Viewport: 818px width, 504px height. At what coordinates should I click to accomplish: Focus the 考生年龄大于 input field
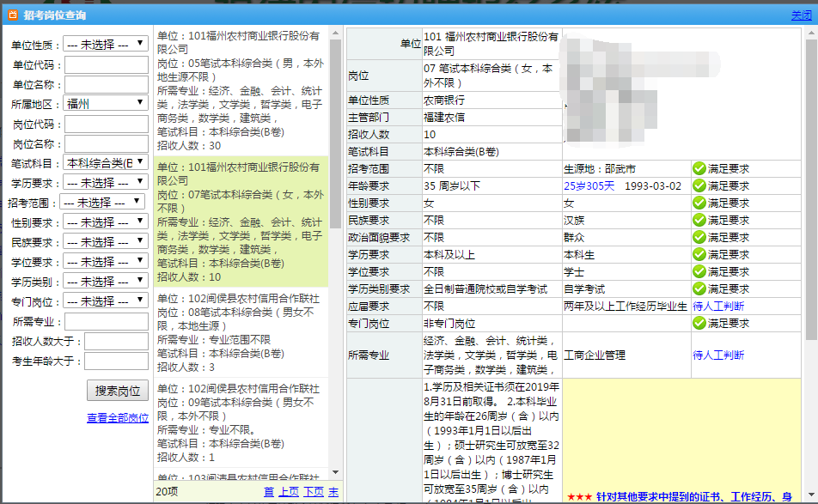point(116,361)
